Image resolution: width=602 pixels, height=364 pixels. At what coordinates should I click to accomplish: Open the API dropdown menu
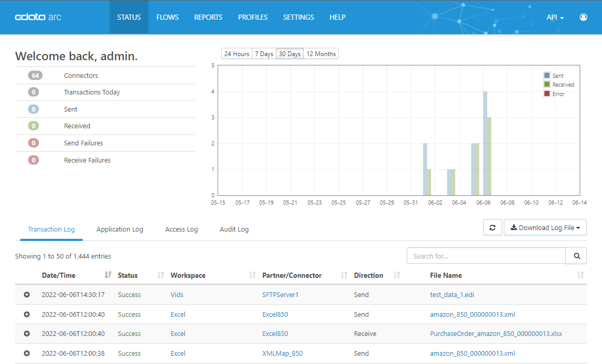pos(555,17)
